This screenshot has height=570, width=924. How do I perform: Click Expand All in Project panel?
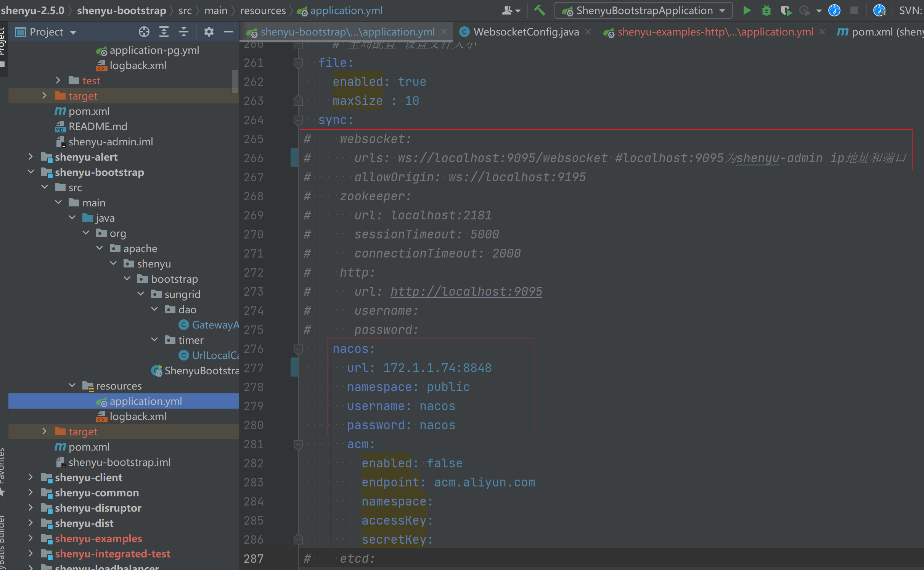[x=164, y=32]
